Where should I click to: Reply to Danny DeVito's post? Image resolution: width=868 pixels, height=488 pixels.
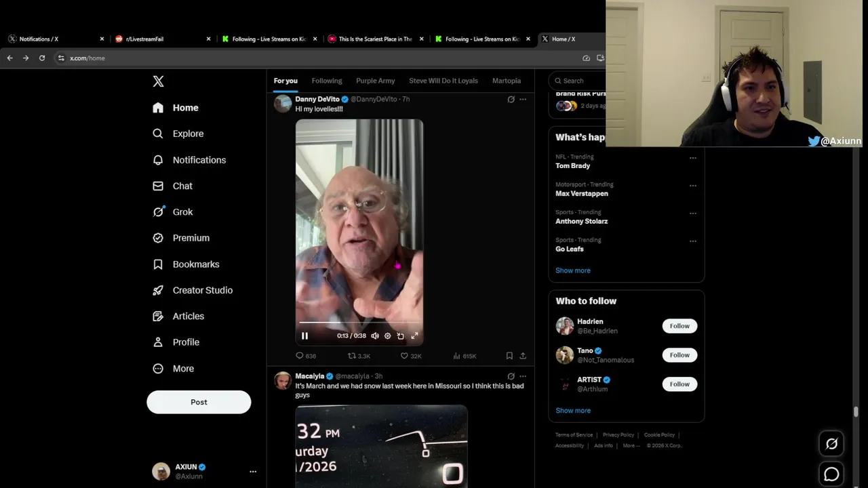[306, 356]
